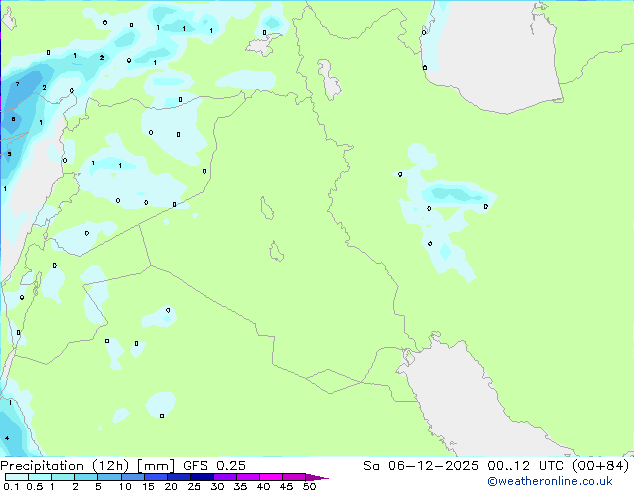Screen dimensions: 634x490
Task: Pick the 25–30 mm dark blue swatch
Action: [x=202, y=477]
